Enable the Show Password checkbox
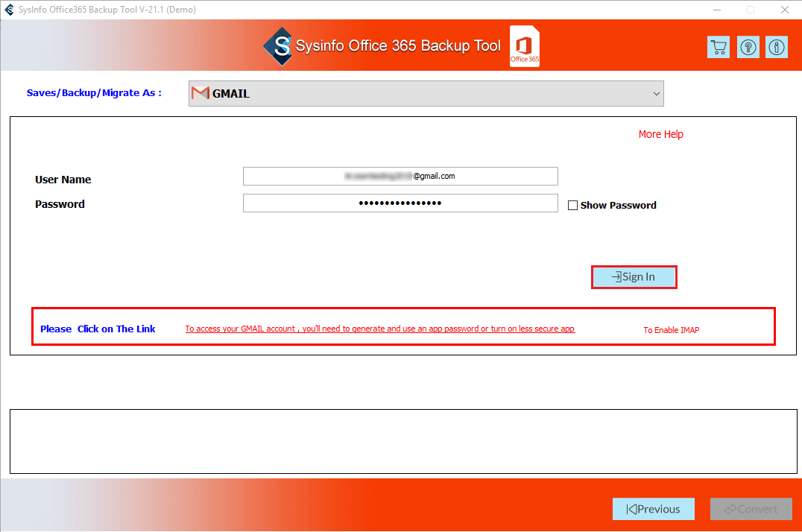 tap(573, 205)
